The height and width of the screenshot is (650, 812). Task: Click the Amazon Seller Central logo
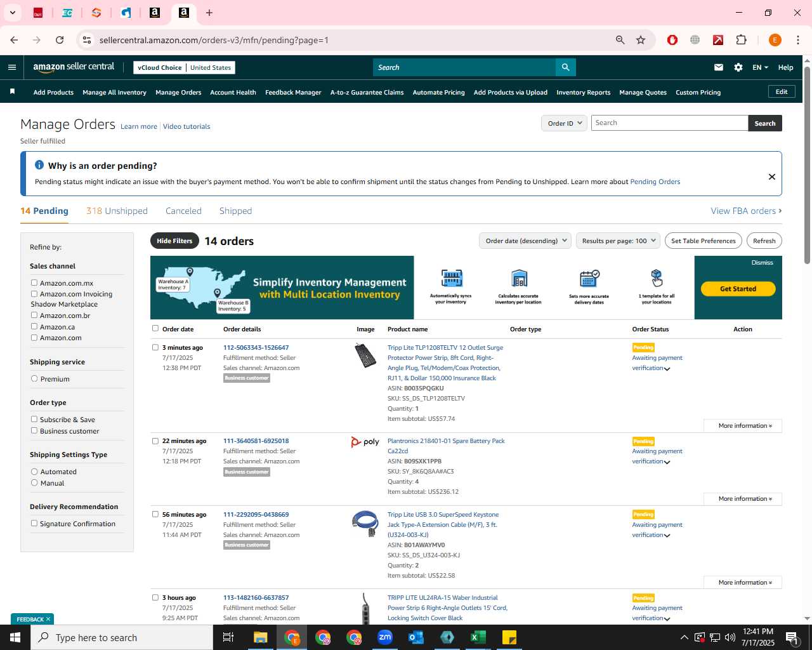click(x=74, y=67)
